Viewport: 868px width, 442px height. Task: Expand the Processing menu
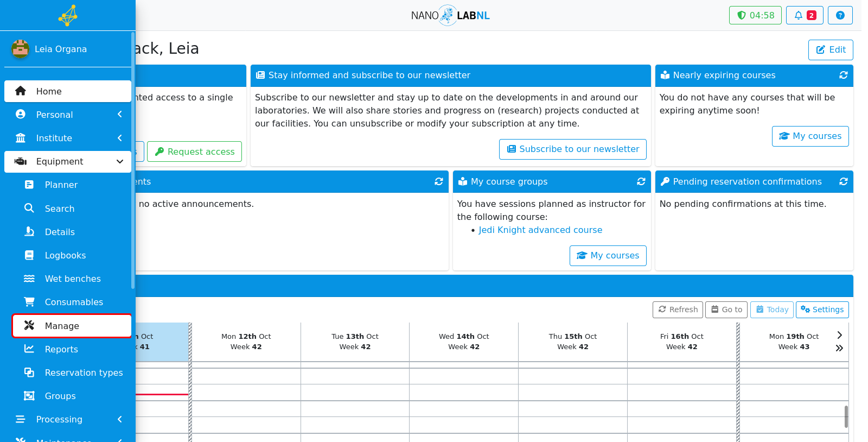coord(68,419)
